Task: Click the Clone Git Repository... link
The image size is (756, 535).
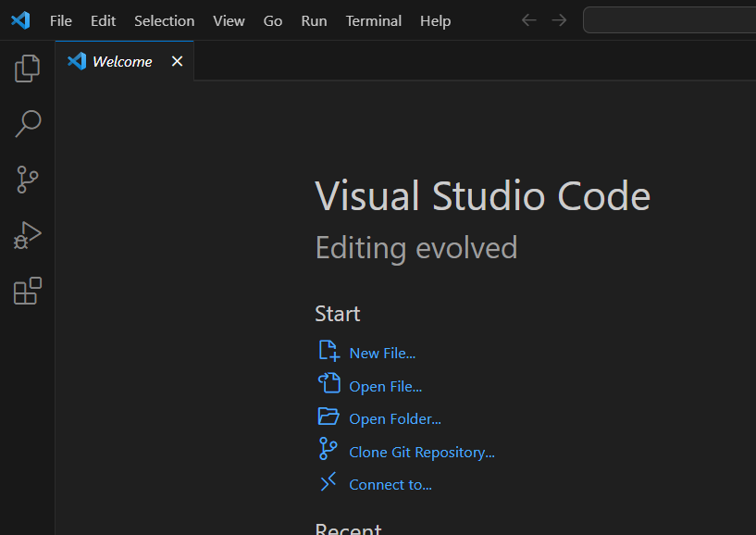Action: click(x=422, y=453)
